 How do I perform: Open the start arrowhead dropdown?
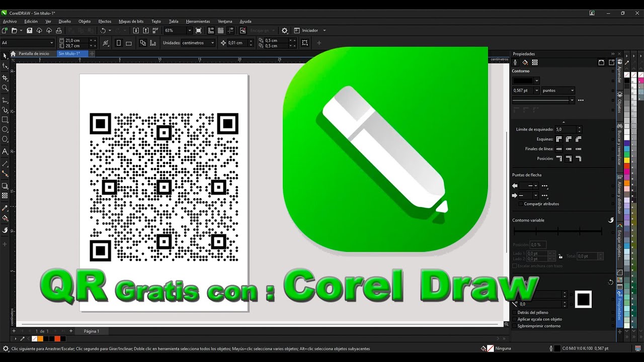point(535,186)
